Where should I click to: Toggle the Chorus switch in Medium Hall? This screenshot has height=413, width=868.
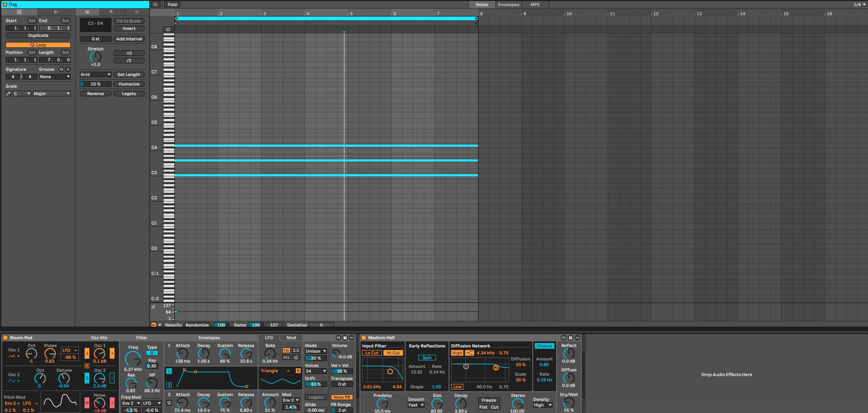[544, 346]
